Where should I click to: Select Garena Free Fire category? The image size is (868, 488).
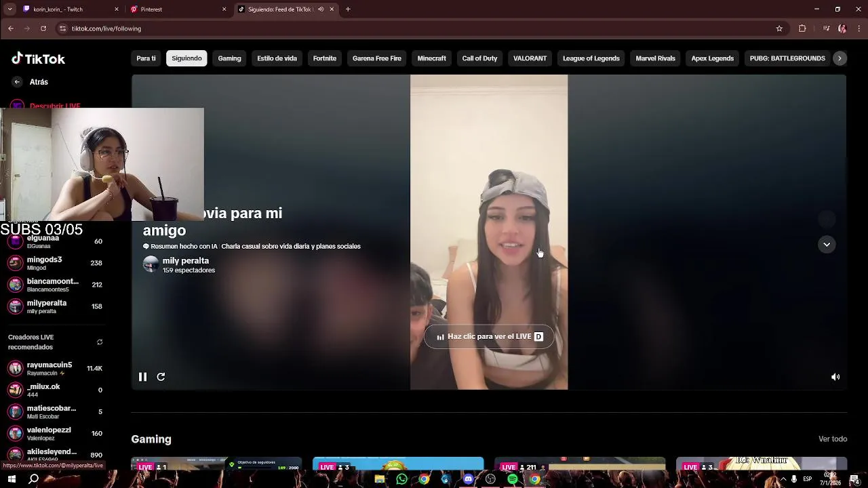(377, 58)
